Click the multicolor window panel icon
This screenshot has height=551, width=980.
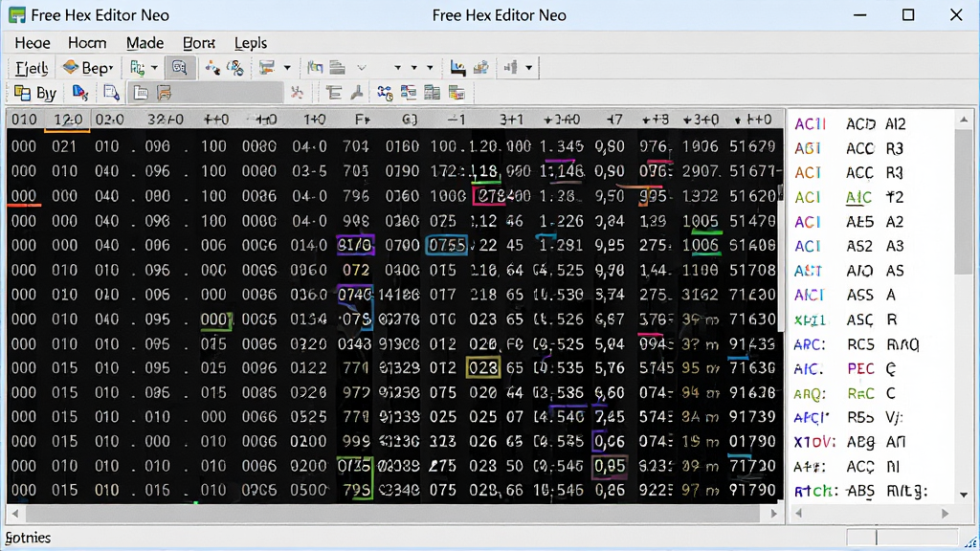pos(457,93)
